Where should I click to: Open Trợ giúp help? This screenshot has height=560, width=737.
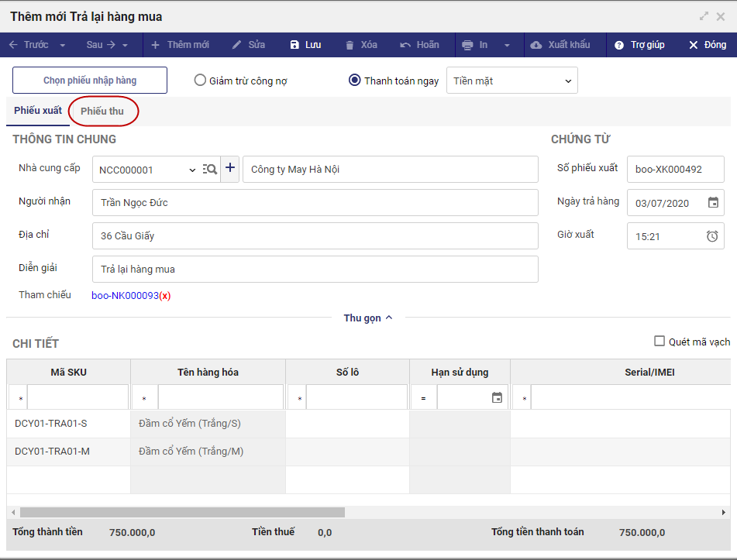pos(619,45)
